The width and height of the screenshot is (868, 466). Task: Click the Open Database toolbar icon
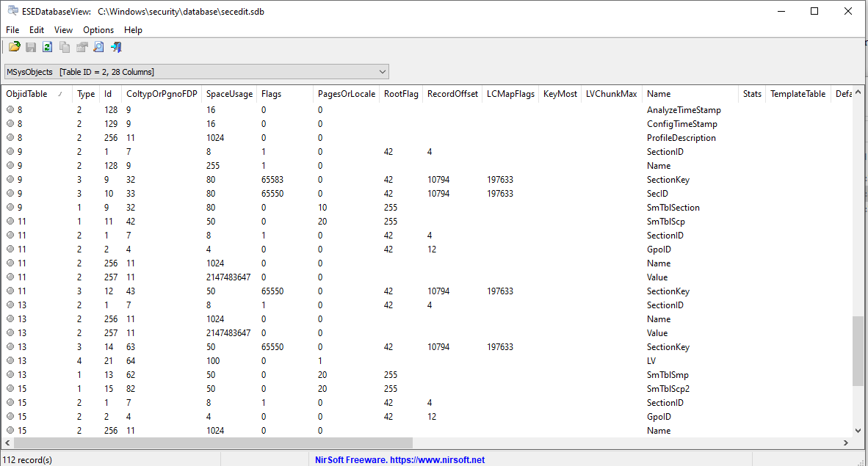coord(15,47)
